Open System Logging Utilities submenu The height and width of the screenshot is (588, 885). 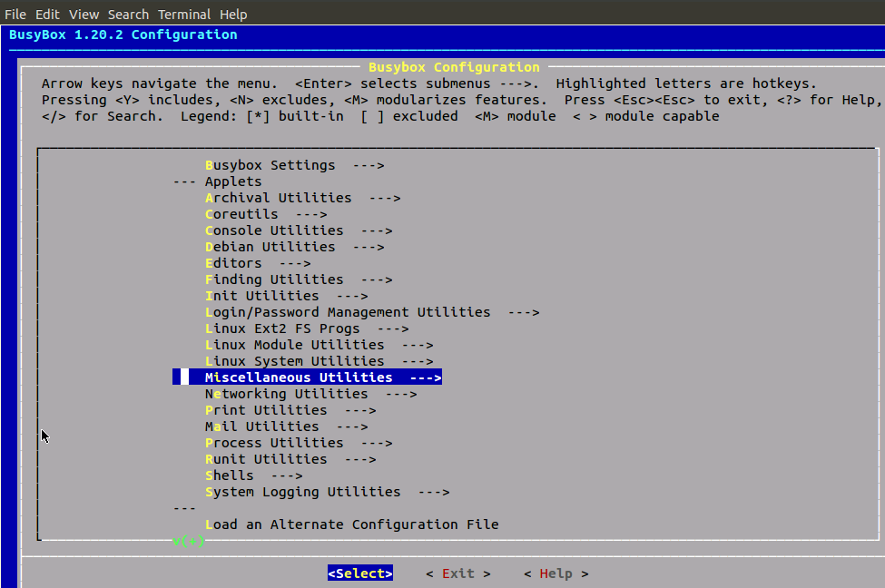pos(328,492)
